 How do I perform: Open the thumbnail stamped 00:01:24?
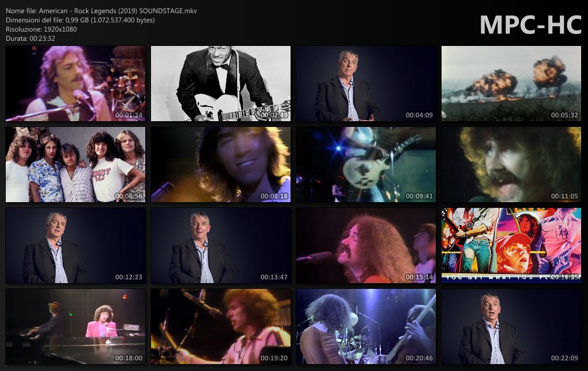click(75, 84)
